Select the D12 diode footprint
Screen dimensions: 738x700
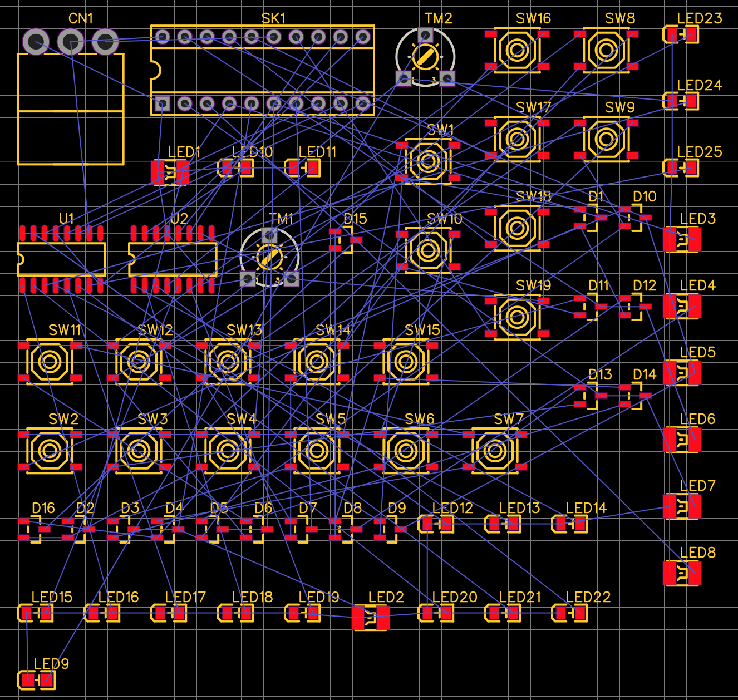pyautogui.click(x=634, y=307)
